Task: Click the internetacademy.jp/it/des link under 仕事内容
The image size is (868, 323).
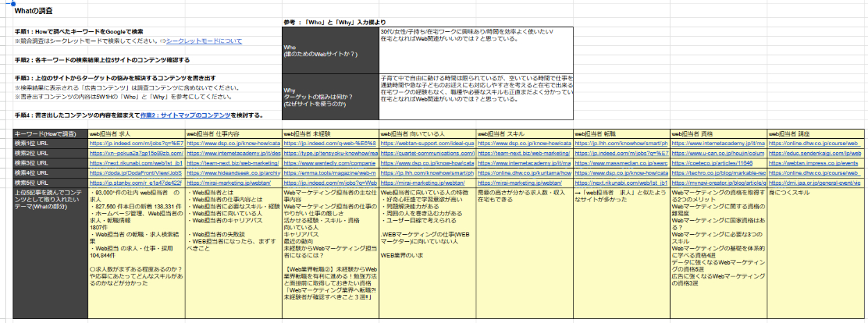Action: coord(233,153)
